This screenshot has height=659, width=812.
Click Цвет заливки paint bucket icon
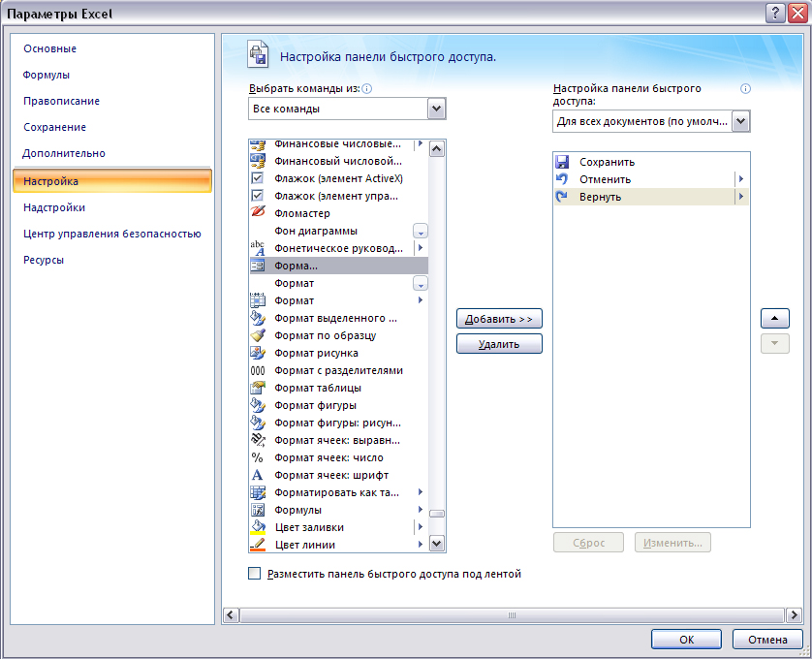[258, 527]
